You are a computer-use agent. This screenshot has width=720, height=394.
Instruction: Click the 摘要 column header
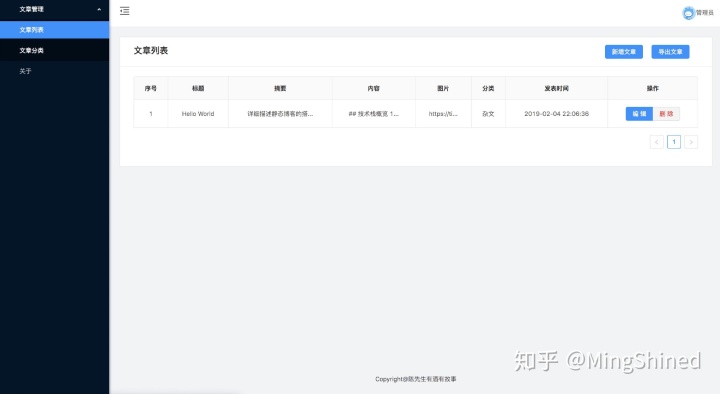tap(280, 88)
